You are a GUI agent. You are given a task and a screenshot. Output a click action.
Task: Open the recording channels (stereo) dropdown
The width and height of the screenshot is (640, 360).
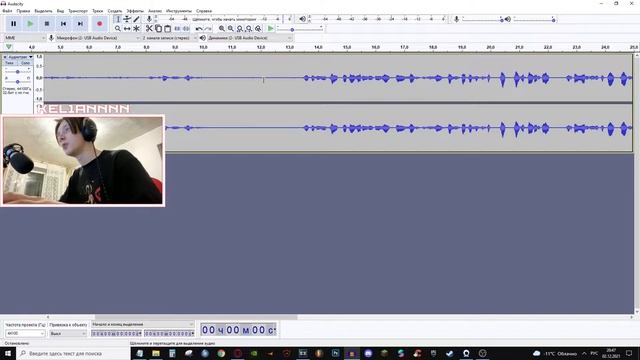pos(169,38)
